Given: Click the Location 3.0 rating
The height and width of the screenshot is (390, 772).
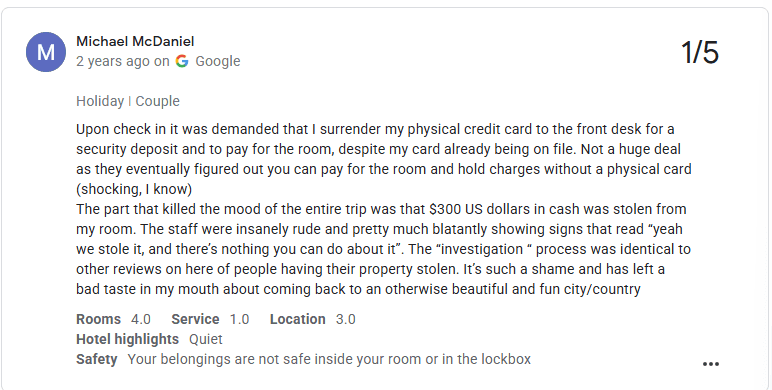Looking at the screenshot, I should tap(313, 319).
